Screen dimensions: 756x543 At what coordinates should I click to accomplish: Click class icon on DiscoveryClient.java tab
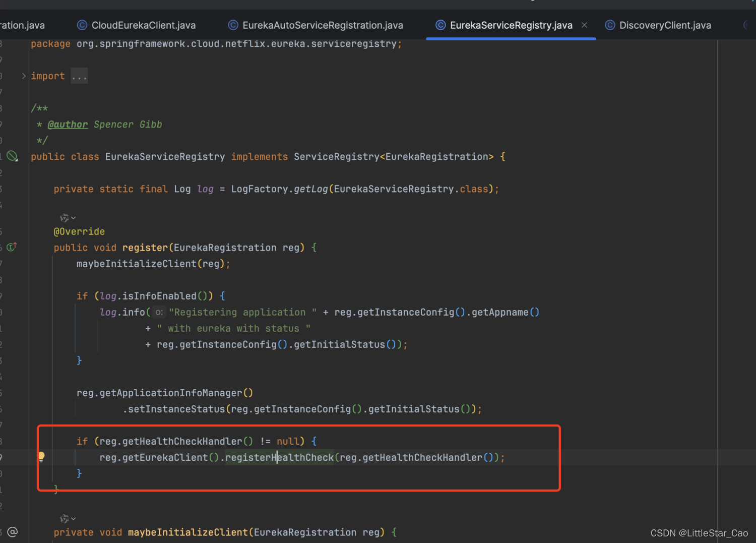coord(610,25)
